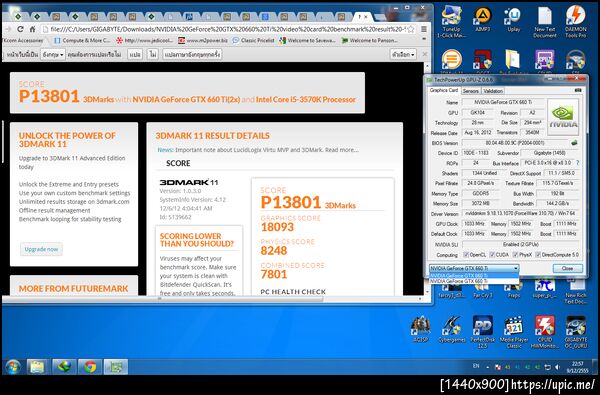The image size is (600, 395).
Task: Click the Chrome icon in the taskbar
Action: [90, 367]
